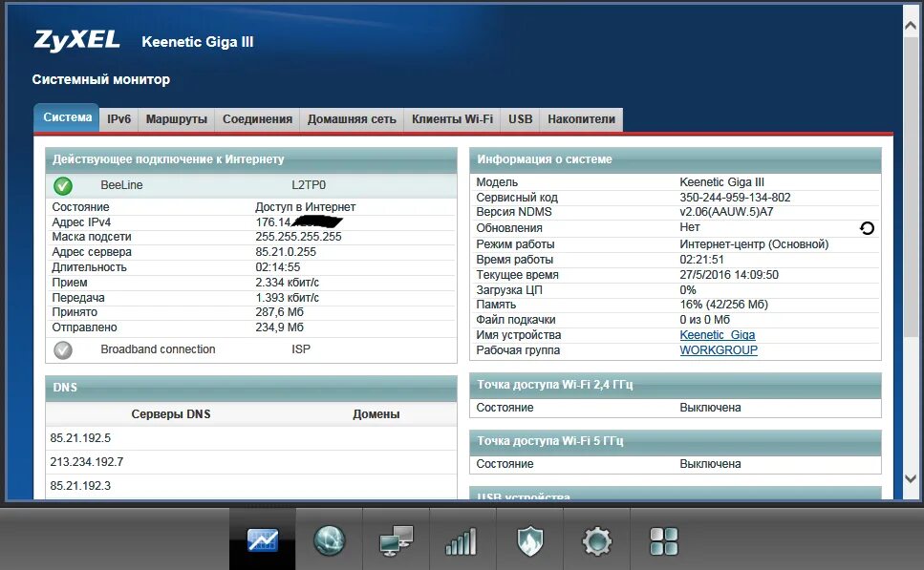Click the server address 85.21.0.255
This screenshot has height=570, width=924.
coord(286,252)
